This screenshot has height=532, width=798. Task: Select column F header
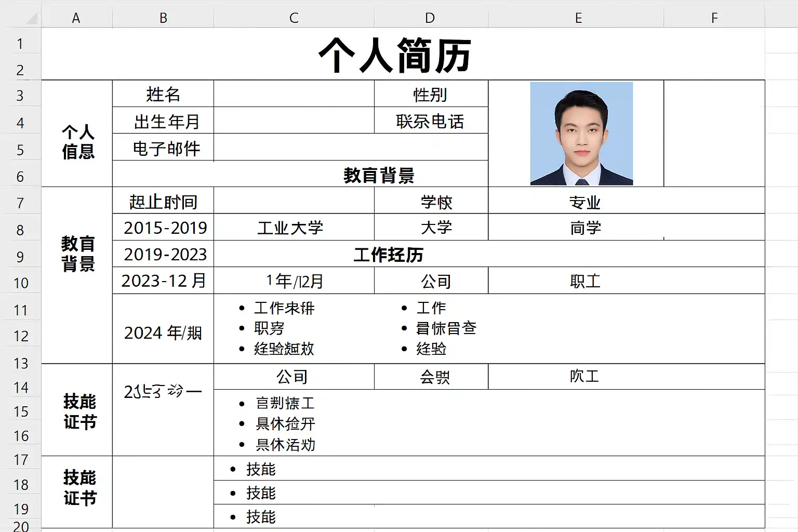(714, 18)
